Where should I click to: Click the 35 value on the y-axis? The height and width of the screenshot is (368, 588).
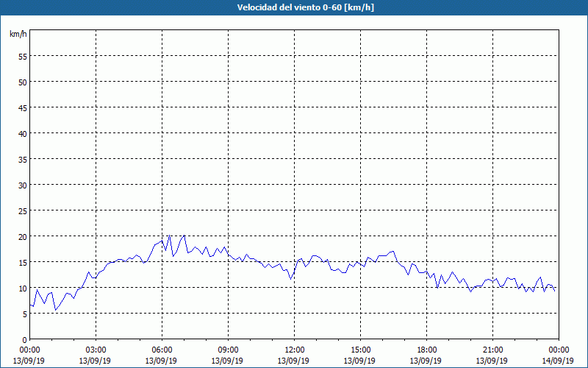[23, 159]
